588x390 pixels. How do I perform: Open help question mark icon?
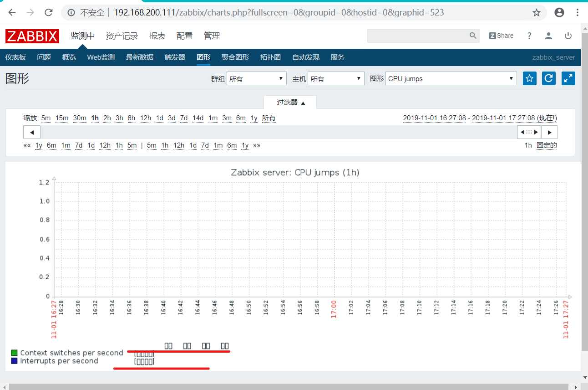point(529,36)
